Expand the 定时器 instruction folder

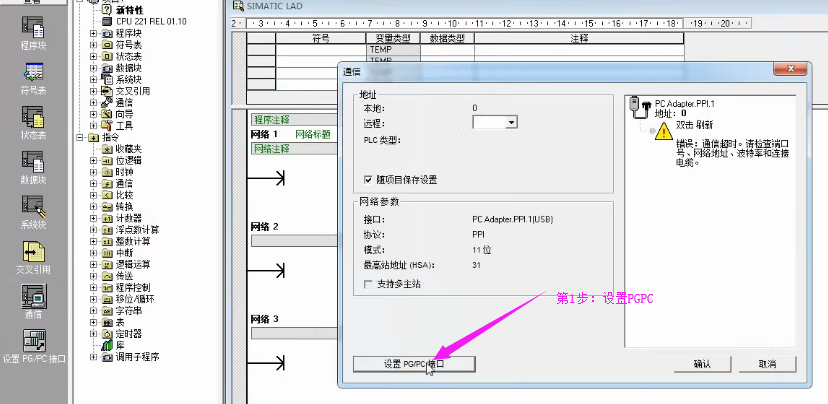pyautogui.click(x=93, y=334)
